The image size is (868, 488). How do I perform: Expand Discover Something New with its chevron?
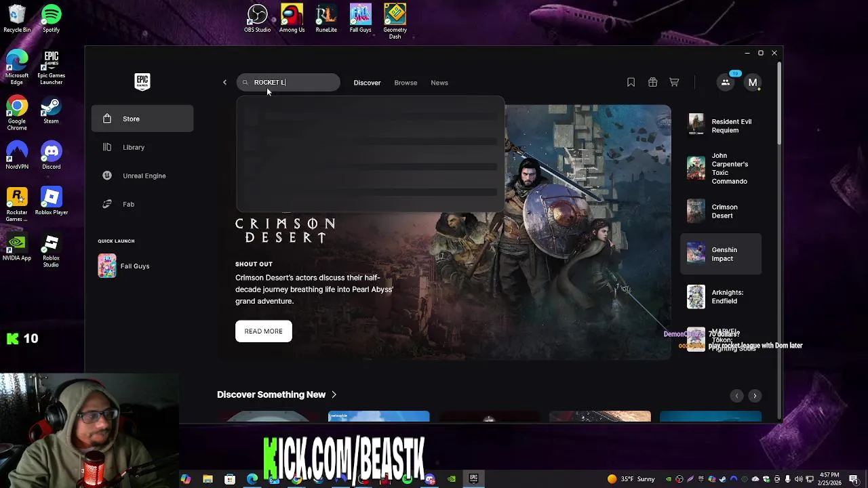click(x=334, y=394)
